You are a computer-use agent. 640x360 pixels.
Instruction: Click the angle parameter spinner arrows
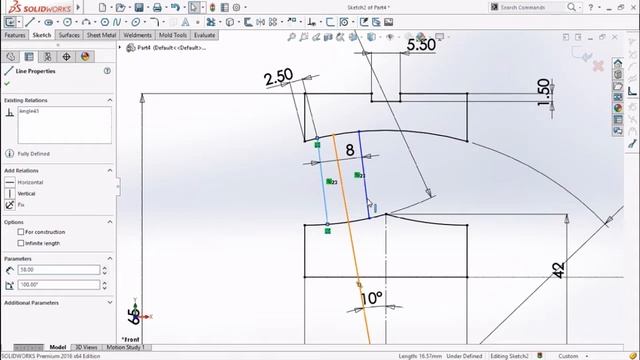(104, 284)
